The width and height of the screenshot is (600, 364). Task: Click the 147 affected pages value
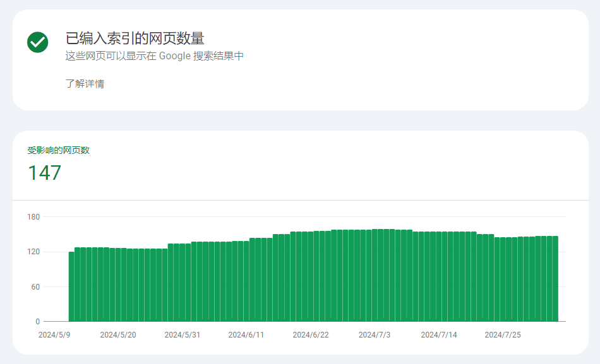pos(44,173)
